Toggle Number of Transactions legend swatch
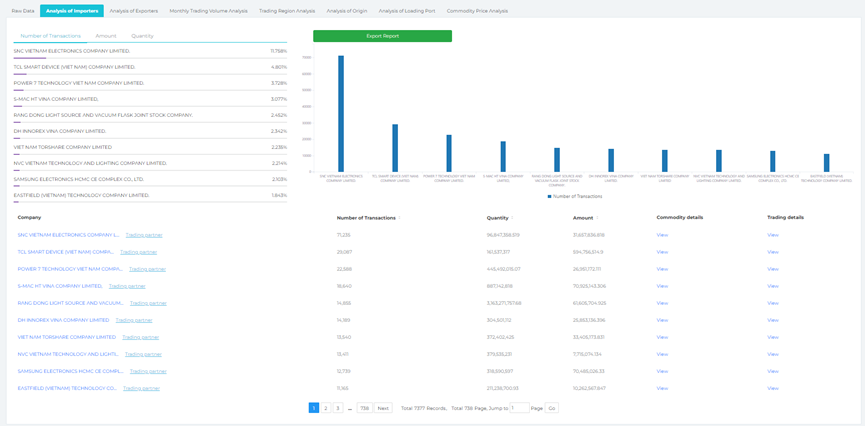865x426 pixels. coord(550,196)
